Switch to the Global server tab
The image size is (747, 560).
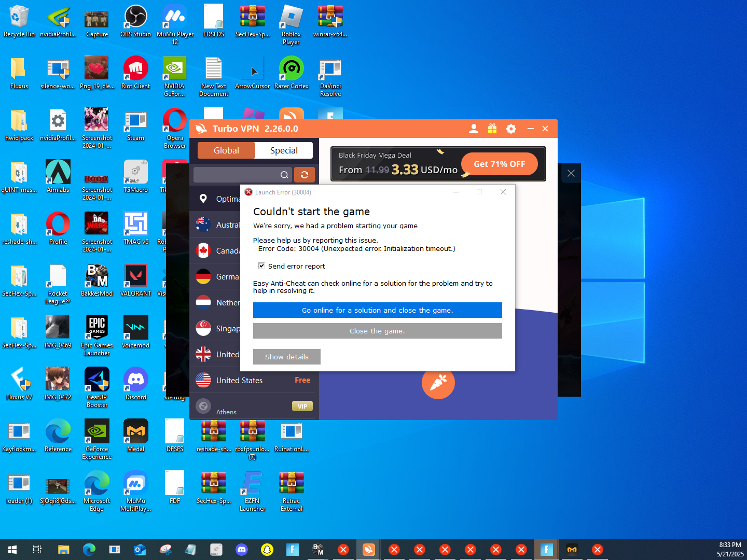[226, 150]
